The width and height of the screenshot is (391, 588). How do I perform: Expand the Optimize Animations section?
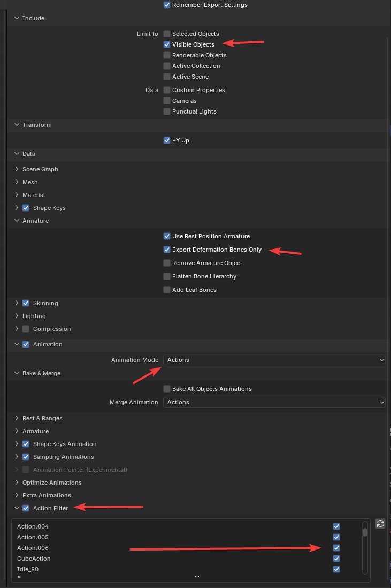pyautogui.click(x=17, y=483)
